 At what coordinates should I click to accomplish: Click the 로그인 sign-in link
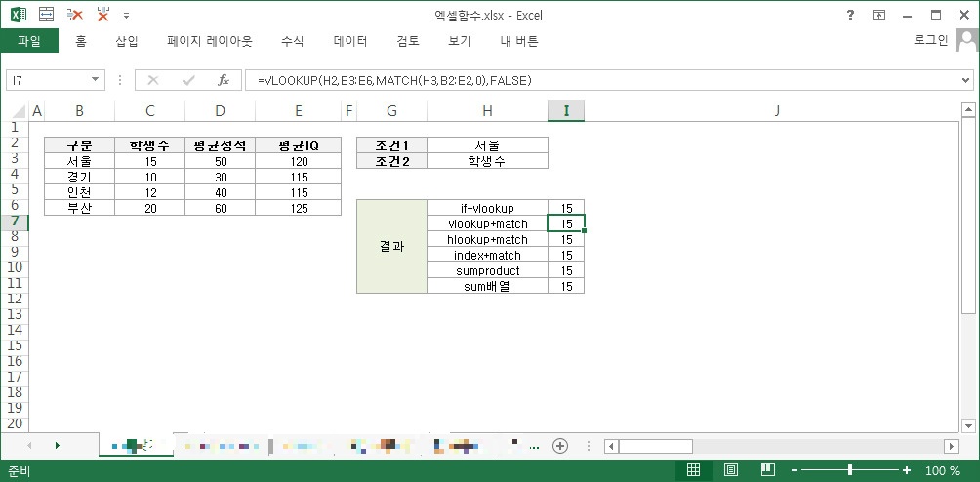(930, 41)
